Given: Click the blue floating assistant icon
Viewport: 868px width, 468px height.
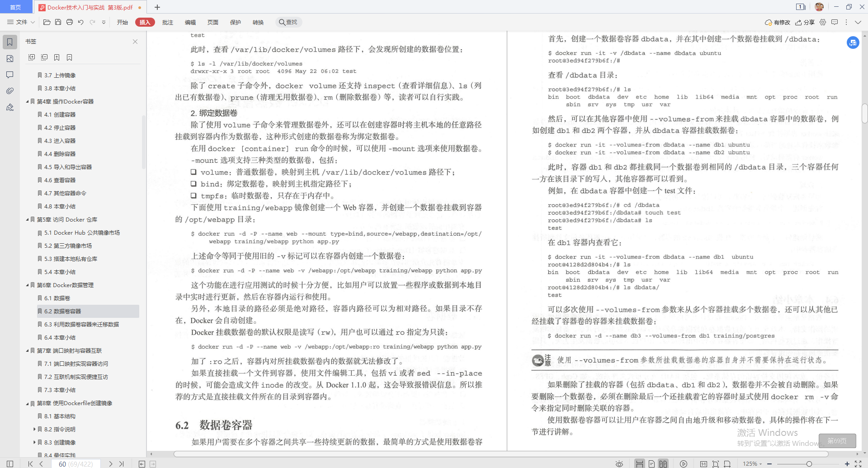Looking at the screenshot, I should tap(853, 43).
